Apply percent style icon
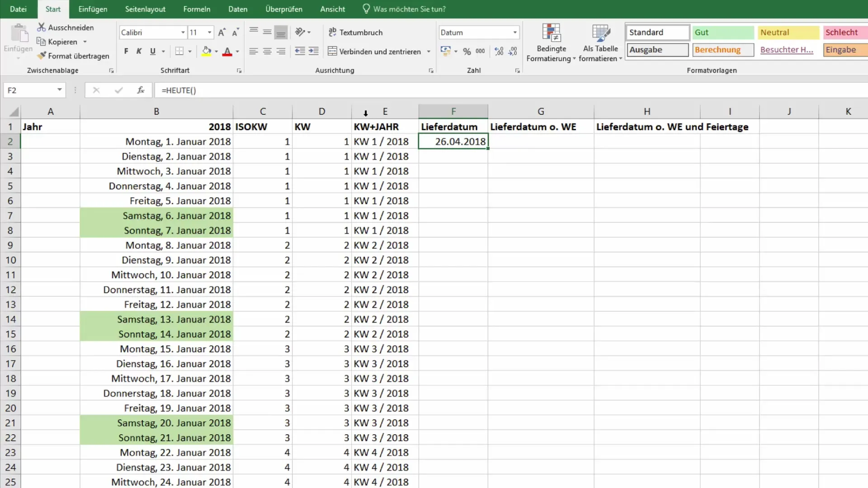This screenshot has height=488, width=868. (x=467, y=51)
